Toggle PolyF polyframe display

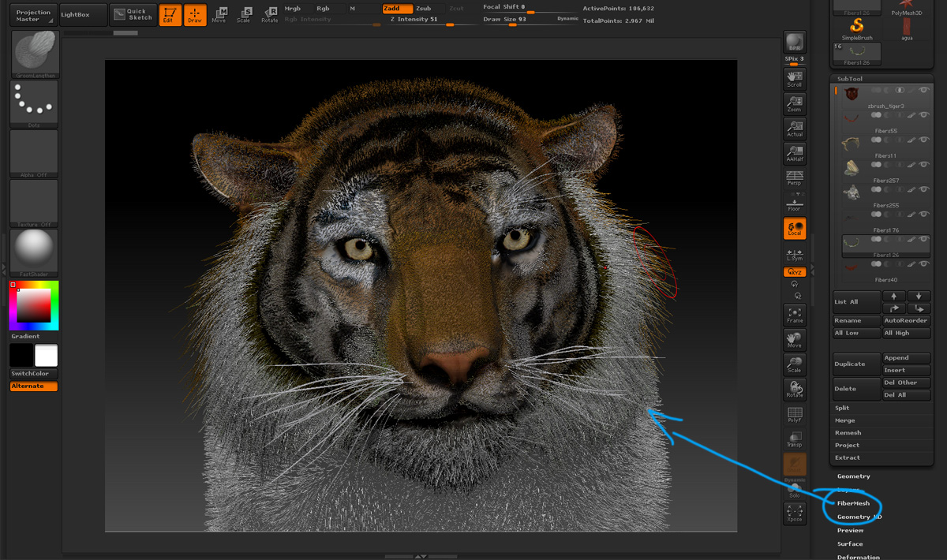click(x=795, y=415)
